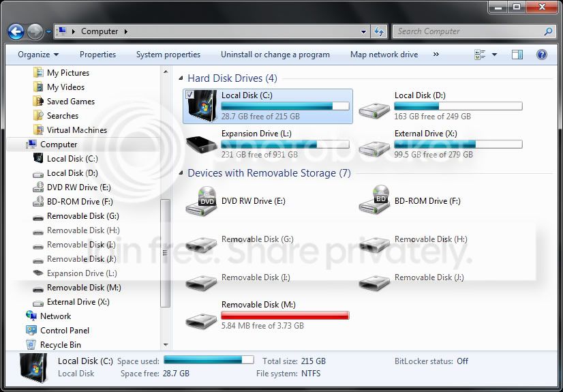Click the Local Disk (D:) usage bar

(x=458, y=106)
